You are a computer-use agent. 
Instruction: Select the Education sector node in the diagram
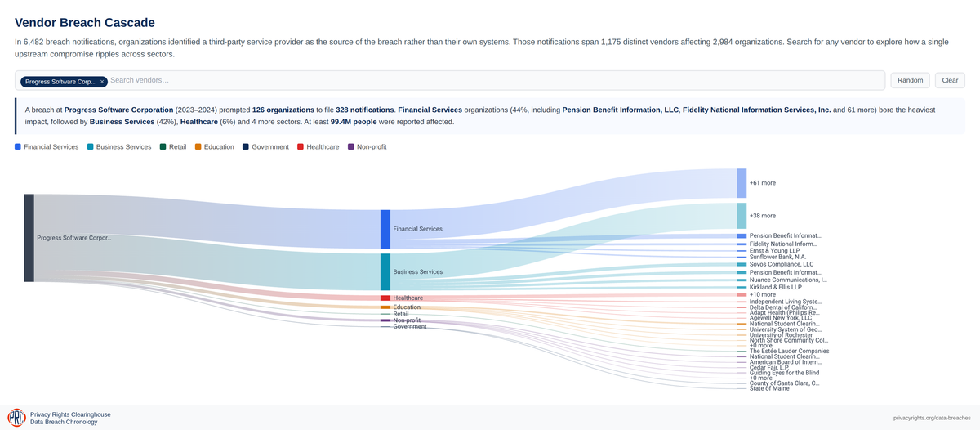(385, 307)
